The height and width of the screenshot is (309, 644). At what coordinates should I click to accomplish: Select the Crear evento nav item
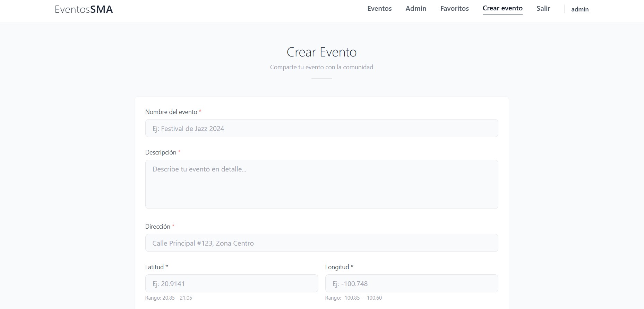tap(503, 8)
